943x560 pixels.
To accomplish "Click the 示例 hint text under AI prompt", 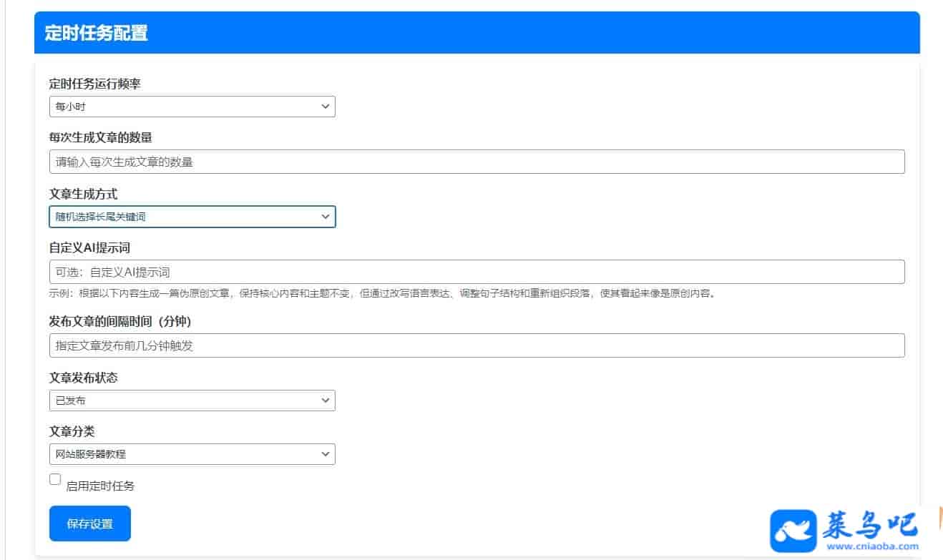I will point(382,294).
